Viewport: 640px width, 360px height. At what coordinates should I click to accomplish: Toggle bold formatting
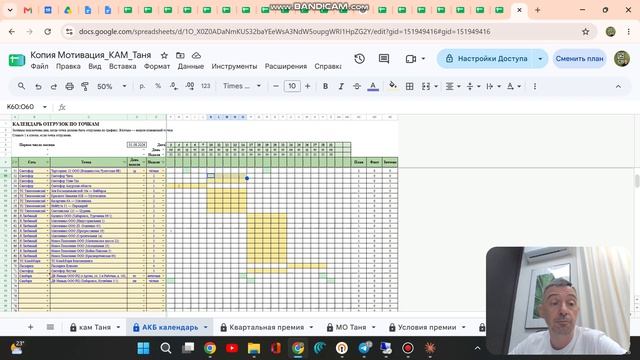click(x=325, y=86)
